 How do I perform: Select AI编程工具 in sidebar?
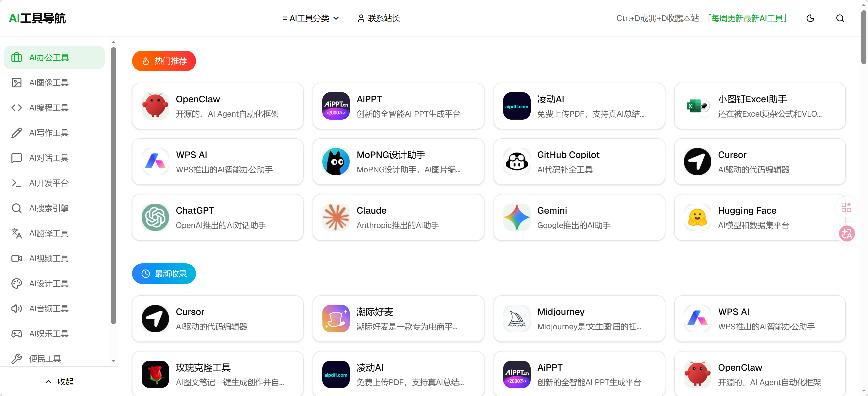click(x=49, y=108)
